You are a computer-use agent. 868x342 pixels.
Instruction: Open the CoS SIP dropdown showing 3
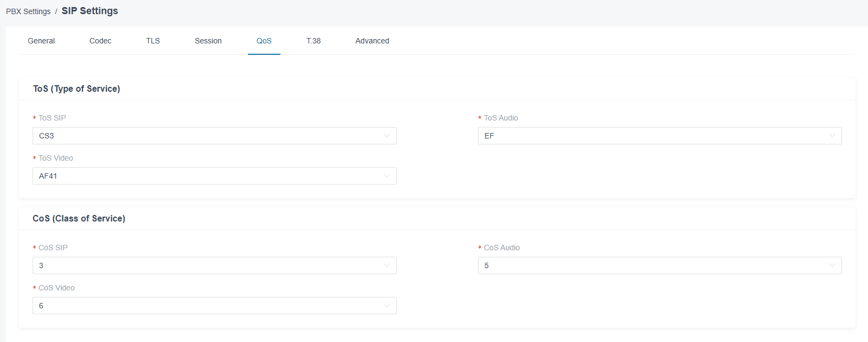(214, 265)
